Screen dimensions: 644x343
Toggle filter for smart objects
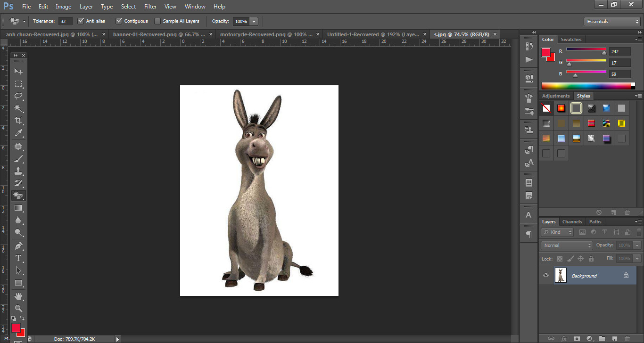[627, 232]
